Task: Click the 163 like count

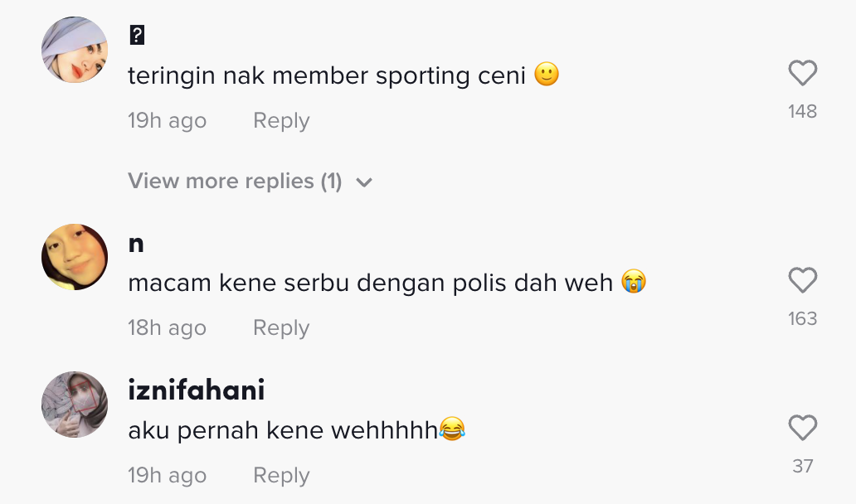Action: point(802,319)
